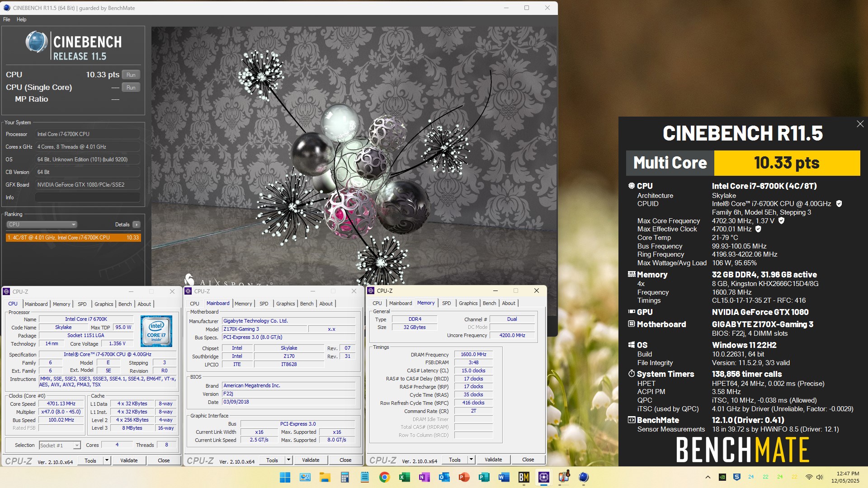
Task: Open Tools dropdown arrow in CPU-Z CPU window
Action: click(x=107, y=460)
